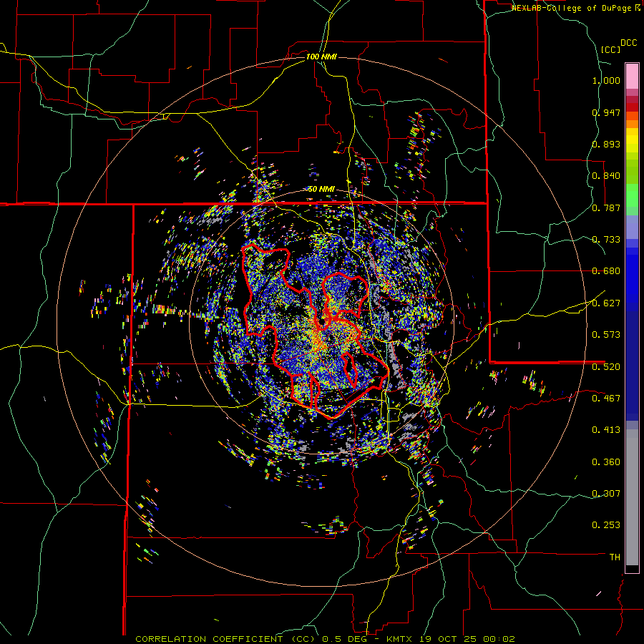Click the 0.840 legend value

[x=606, y=176]
